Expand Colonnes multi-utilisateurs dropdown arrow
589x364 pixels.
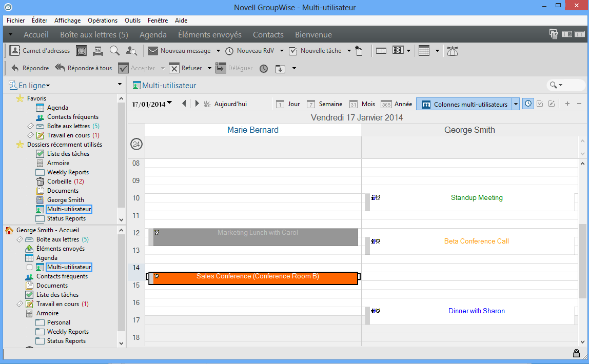pos(516,104)
